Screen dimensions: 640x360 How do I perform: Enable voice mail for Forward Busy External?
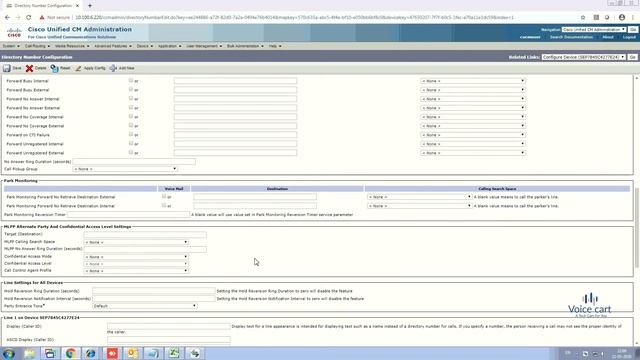[131, 89]
